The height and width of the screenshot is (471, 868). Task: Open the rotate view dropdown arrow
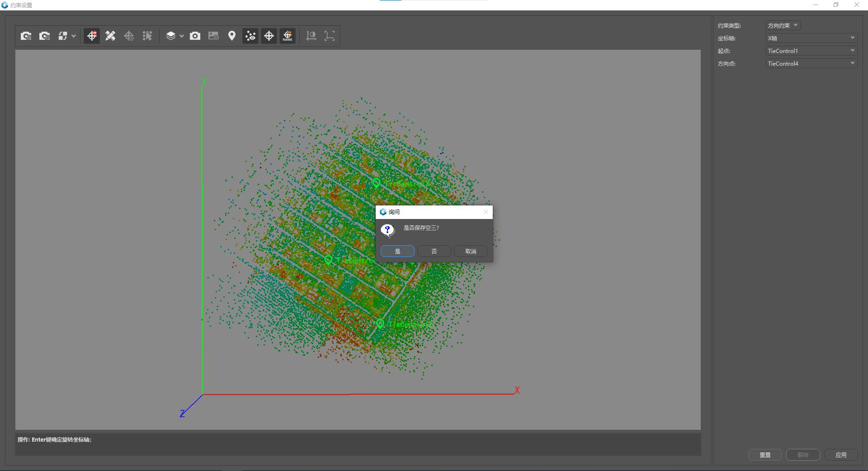74,36
